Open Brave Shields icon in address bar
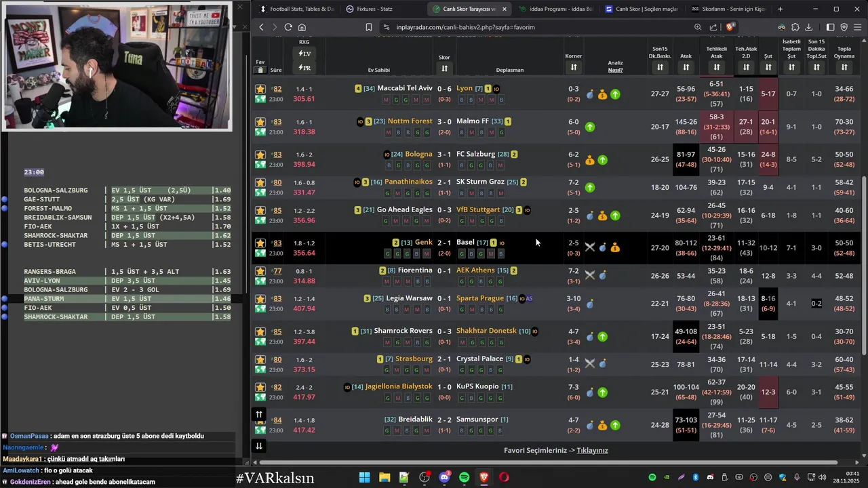This screenshot has width=868, height=488. (x=730, y=27)
